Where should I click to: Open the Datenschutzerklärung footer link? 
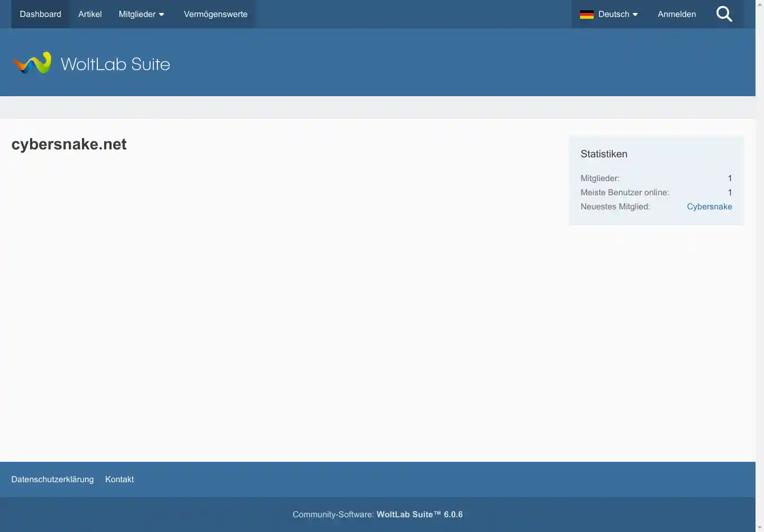pos(53,479)
